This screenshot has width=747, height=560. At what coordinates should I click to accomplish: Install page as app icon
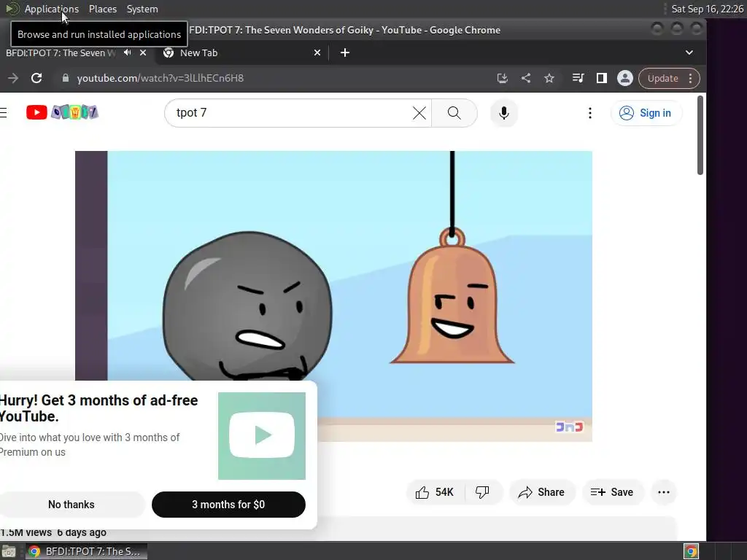pyautogui.click(x=502, y=78)
